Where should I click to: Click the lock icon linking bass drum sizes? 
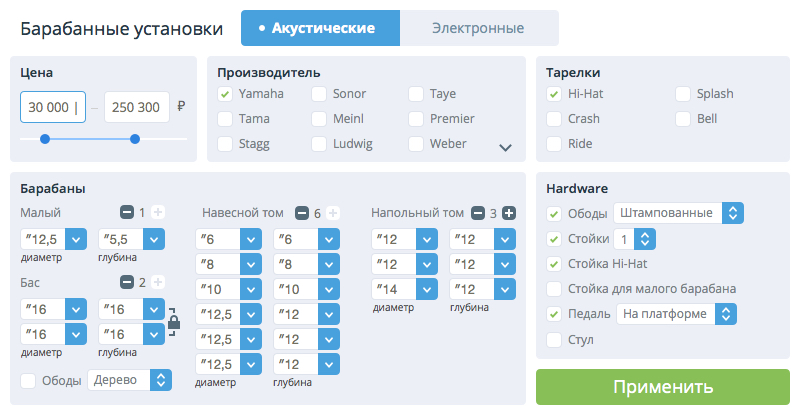coord(174,321)
